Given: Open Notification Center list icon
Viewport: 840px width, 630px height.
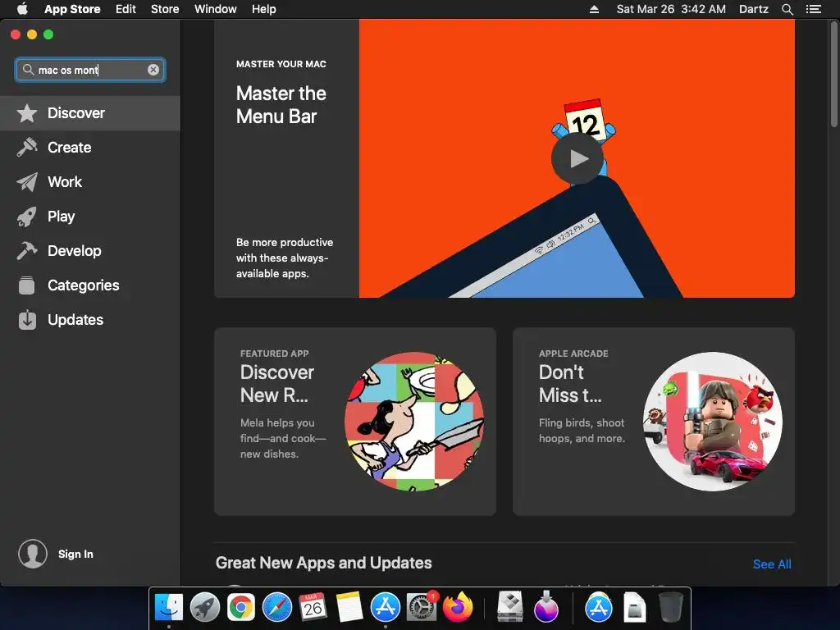Looking at the screenshot, I should point(814,9).
